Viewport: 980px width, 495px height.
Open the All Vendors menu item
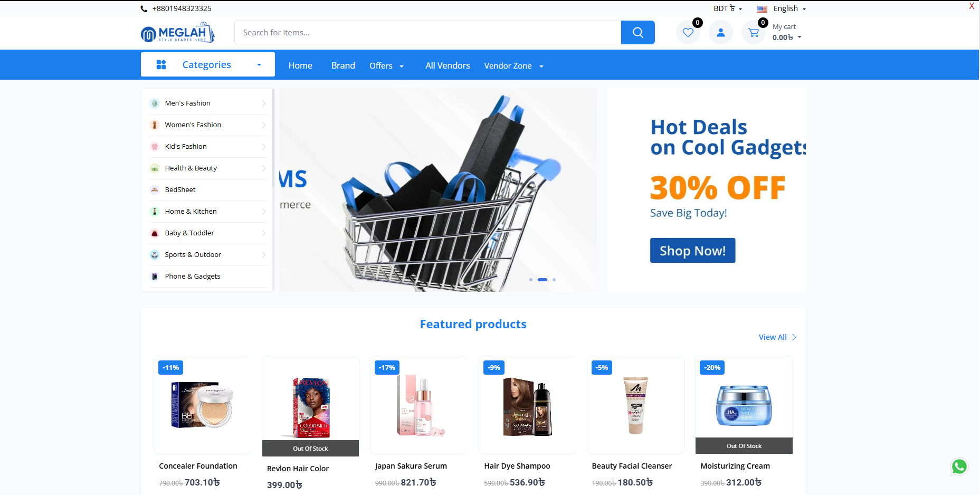tap(448, 65)
